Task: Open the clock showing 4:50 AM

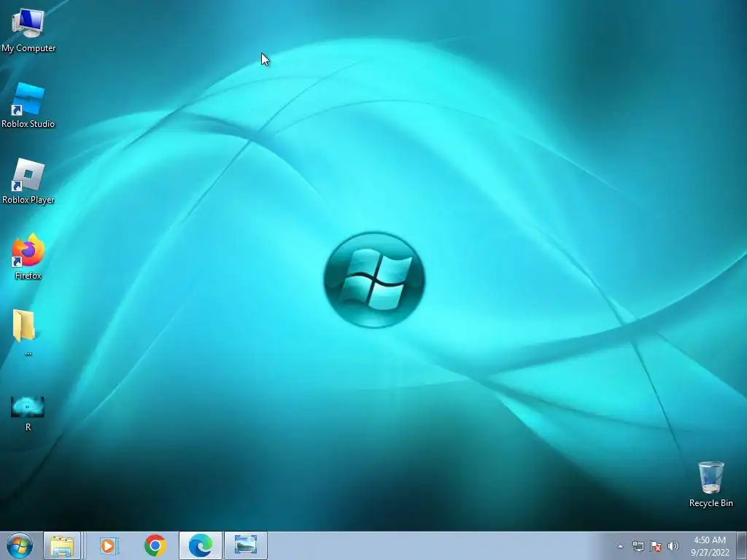Action: pyautogui.click(x=710, y=546)
